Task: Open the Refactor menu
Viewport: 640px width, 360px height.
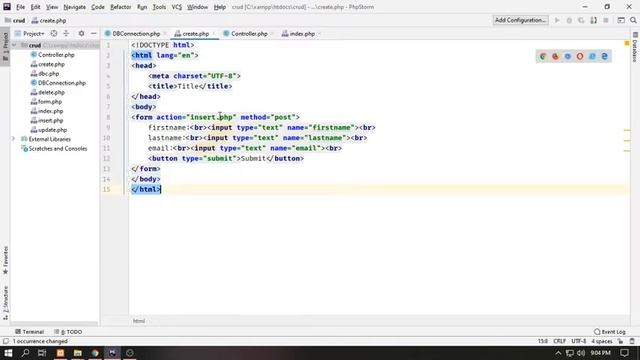Action: (120, 7)
